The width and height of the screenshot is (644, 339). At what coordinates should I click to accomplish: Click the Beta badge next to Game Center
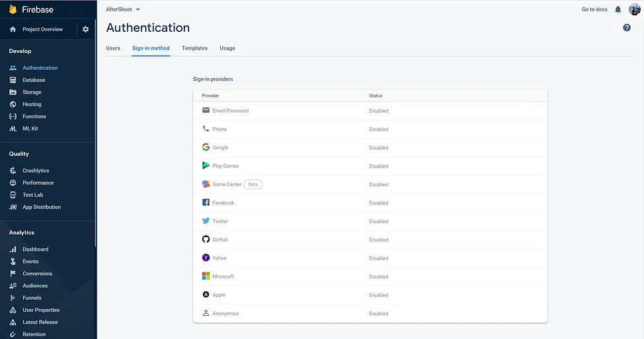253,184
